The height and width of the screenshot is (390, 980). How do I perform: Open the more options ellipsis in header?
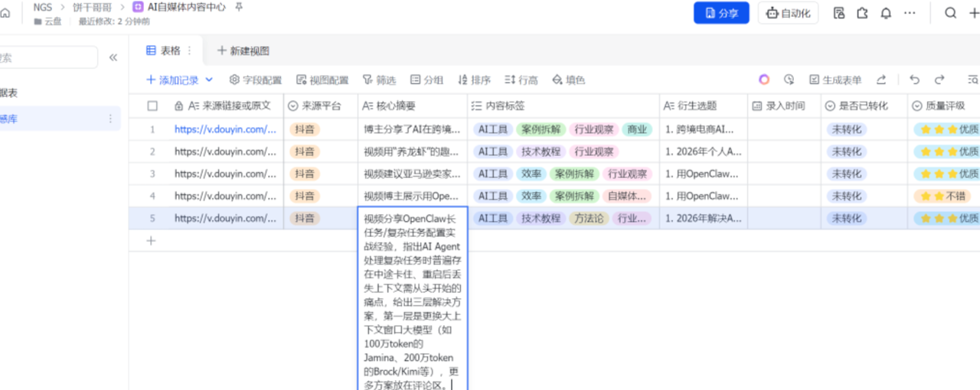point(910,13)
